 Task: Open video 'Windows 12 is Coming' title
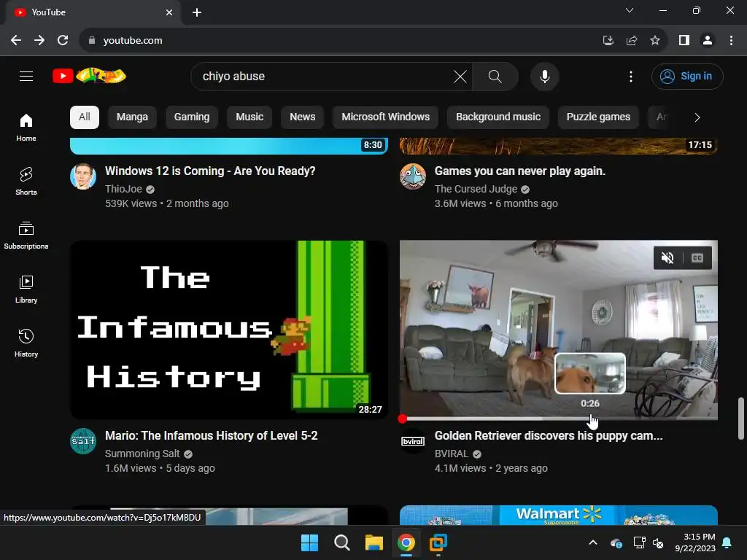tap(210, 171)
